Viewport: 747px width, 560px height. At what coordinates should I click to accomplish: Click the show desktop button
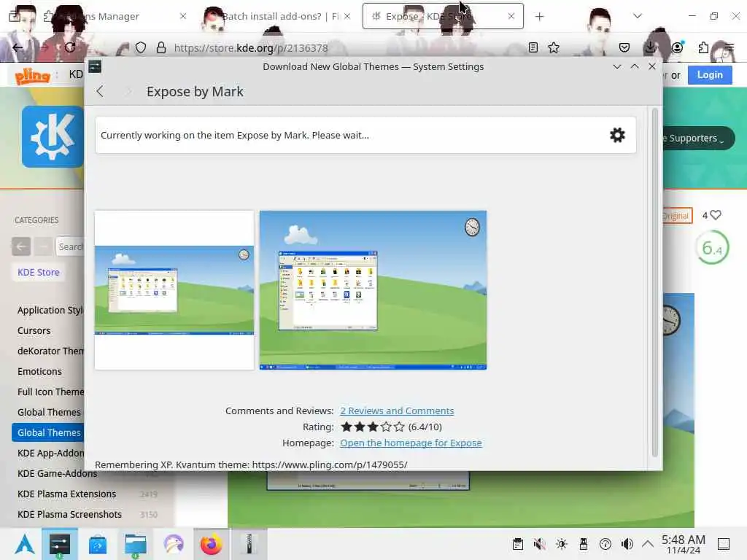coord(724,544)
